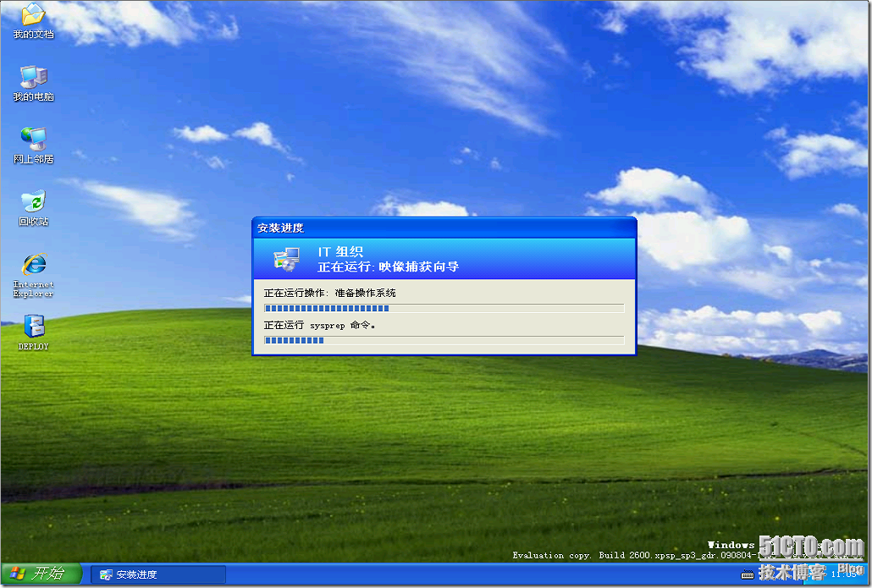
Task: Select the 网上邻居 desktop icon
Action: 33,146
